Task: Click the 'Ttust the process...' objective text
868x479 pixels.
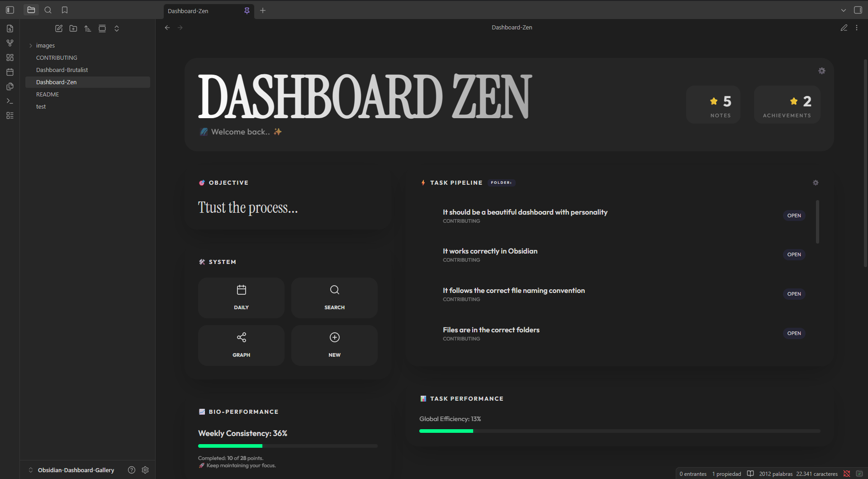Action: click(248, 207)
